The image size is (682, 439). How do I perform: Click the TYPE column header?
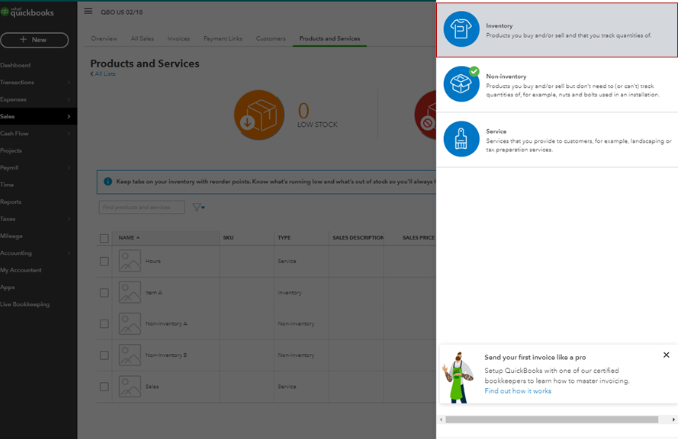point(284,238)
